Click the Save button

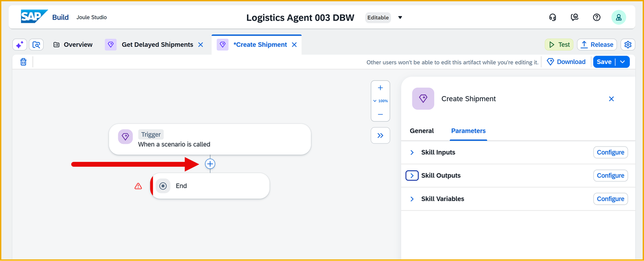604,62
